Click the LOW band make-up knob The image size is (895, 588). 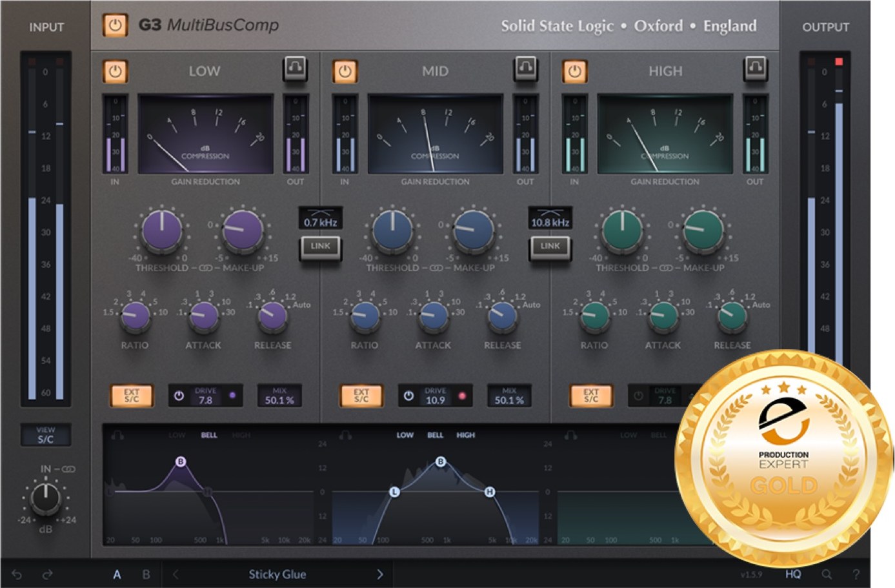point(243,231)
